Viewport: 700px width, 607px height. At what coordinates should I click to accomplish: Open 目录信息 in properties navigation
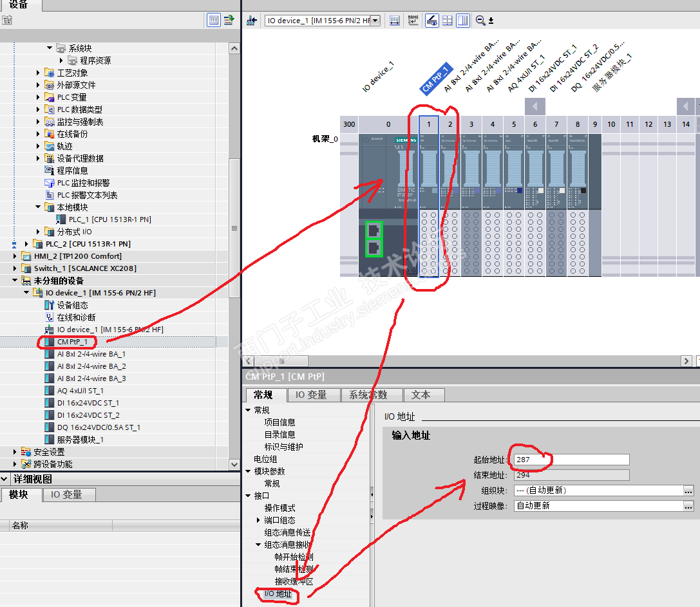coord(279,434)
